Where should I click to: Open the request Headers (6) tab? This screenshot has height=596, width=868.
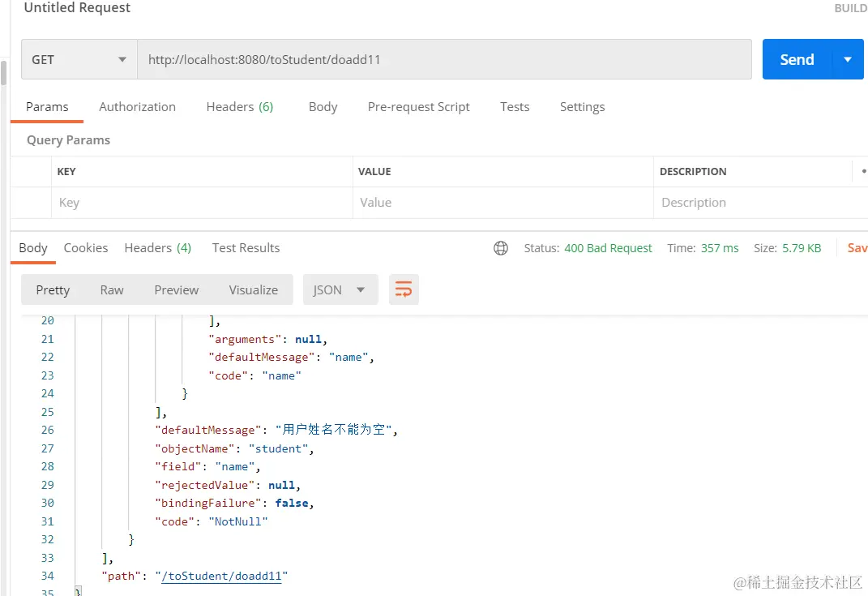(239, 106)
